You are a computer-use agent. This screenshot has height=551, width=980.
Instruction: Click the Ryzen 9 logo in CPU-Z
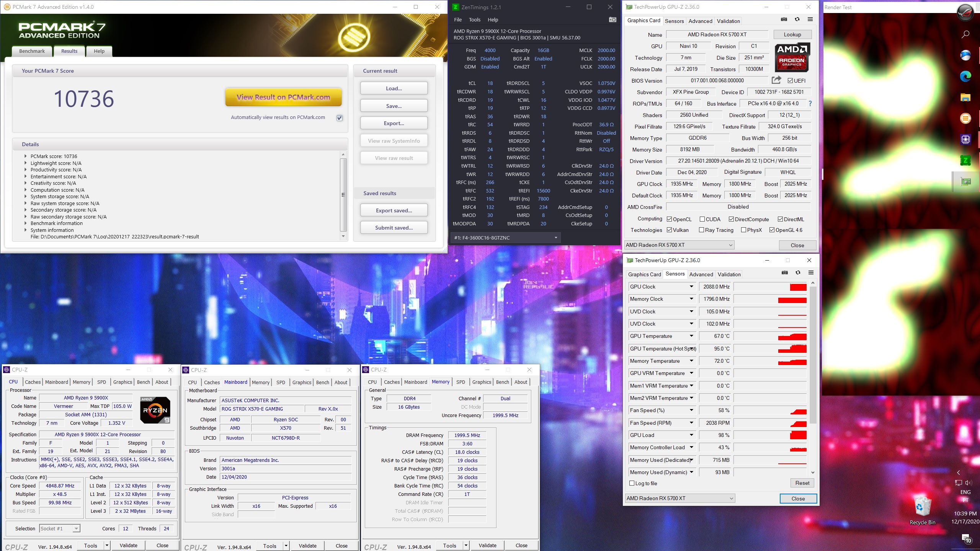(x=155, y=410)
